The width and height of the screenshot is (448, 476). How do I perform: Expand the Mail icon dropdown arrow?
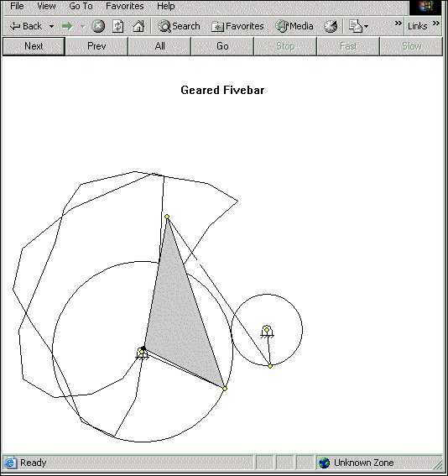[x=366, y=27]
